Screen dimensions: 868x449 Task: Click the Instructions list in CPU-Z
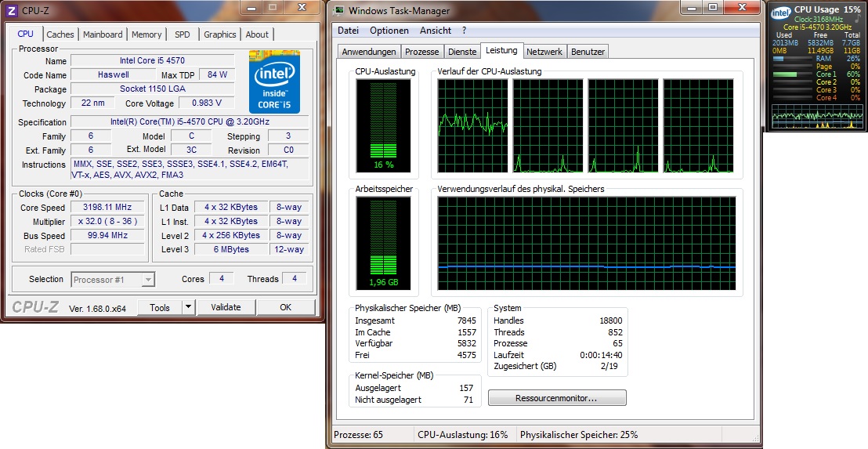[190, 168]
